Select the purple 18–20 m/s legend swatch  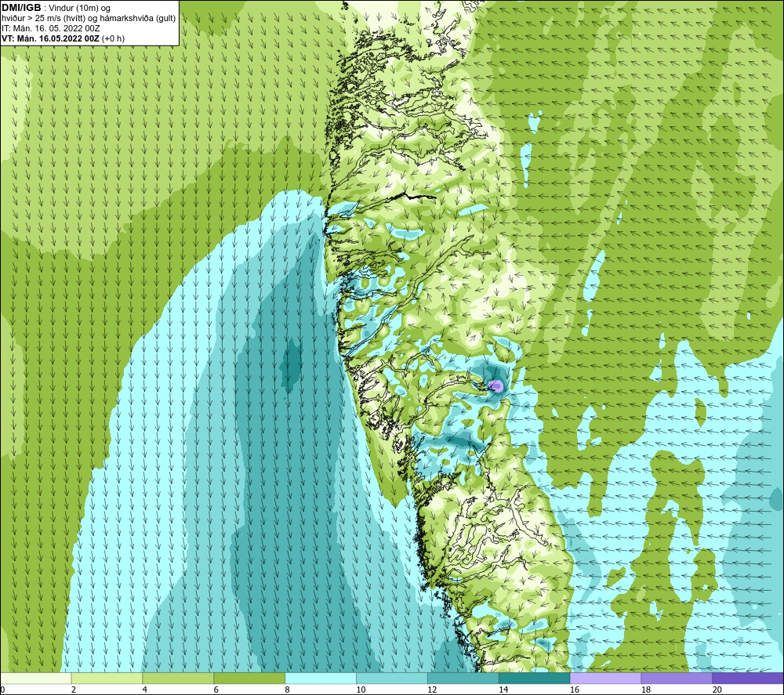[677, 679]
